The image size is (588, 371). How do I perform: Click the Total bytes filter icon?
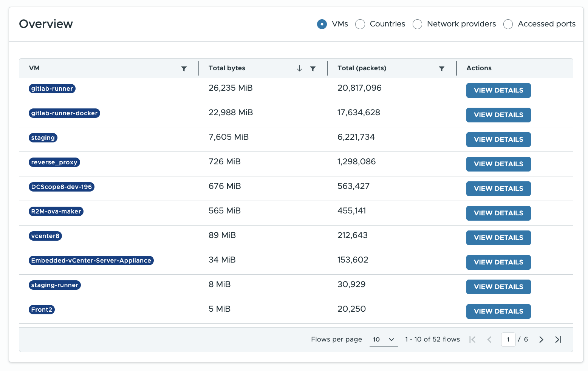click(x=313, y=69)
